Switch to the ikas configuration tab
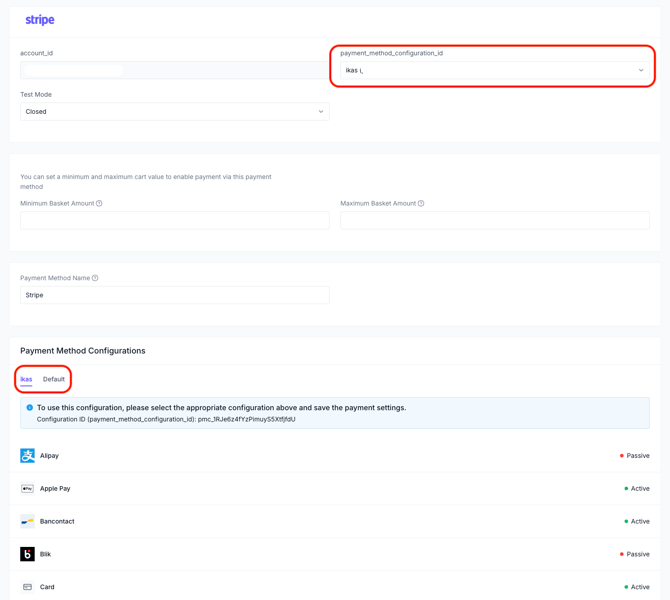Viewport: 670px width, 600px height. tap(26, 379)
